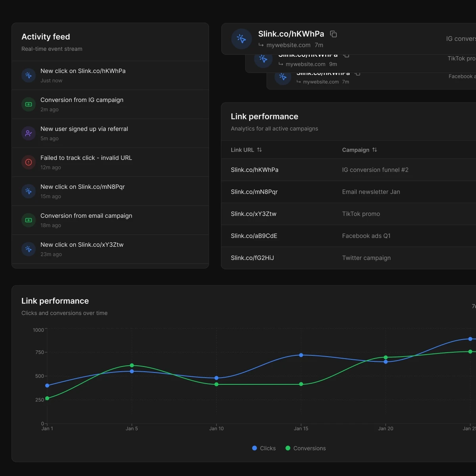The image size is (476, 476).
Task: Click Conversion from IG campaign entry
Action: tap(110, 104)
